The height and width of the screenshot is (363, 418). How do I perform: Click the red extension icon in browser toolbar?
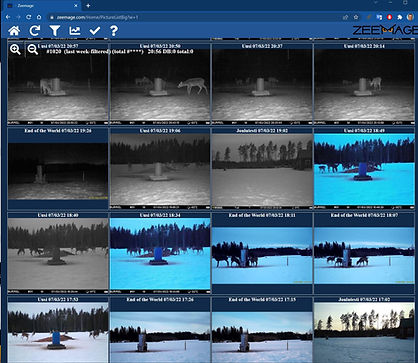389,17
